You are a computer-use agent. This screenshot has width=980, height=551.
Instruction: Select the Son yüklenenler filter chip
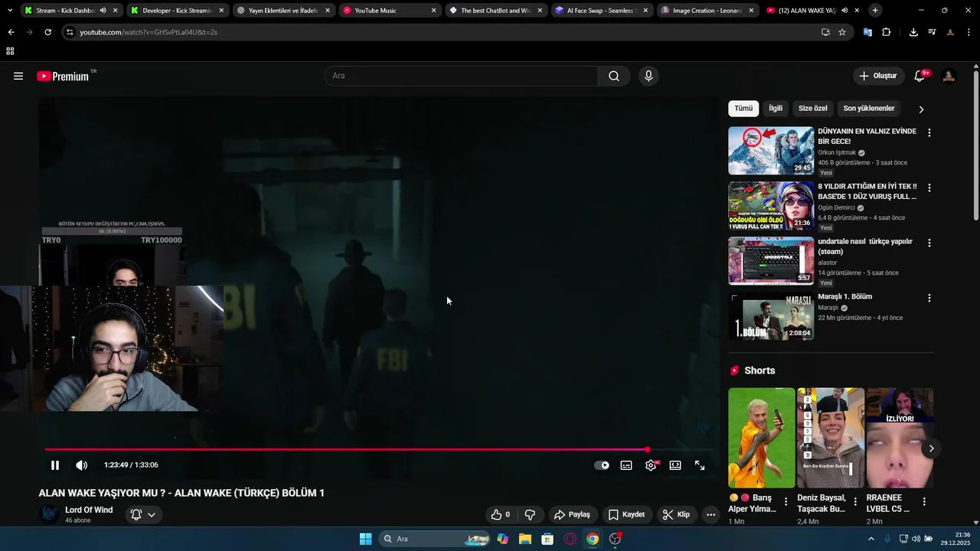(x=869, y=109)
